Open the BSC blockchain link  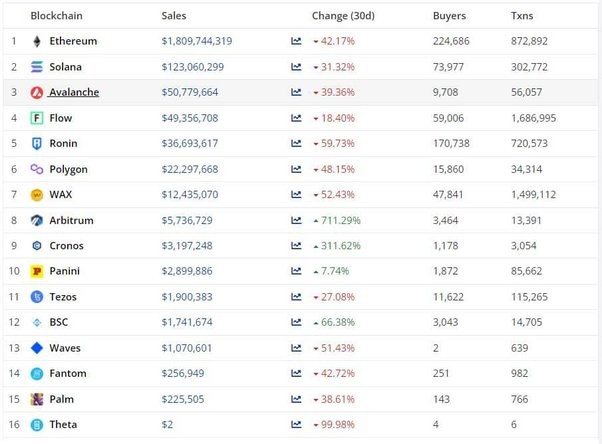point(58,322)
